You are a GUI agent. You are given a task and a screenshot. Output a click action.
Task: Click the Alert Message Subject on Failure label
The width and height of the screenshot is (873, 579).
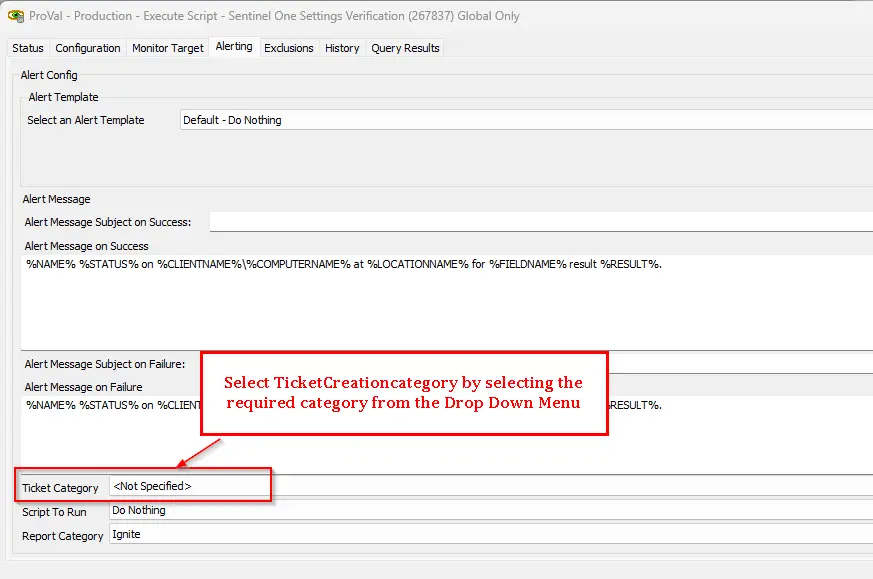[105, 364]
